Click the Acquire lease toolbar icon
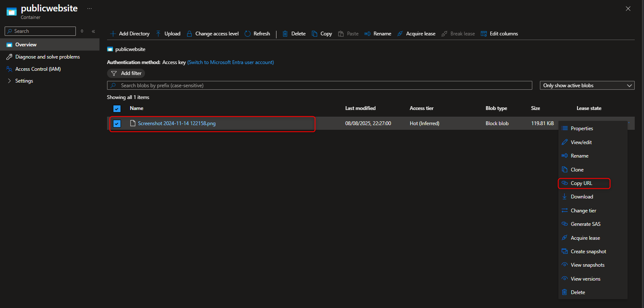Image resolution: width=644 pixels, height=308 pixels. tap(400, 33)
